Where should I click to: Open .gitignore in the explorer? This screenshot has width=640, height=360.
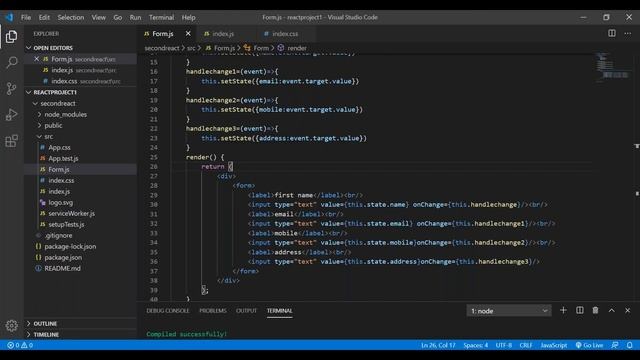click(x=80, y=236)
